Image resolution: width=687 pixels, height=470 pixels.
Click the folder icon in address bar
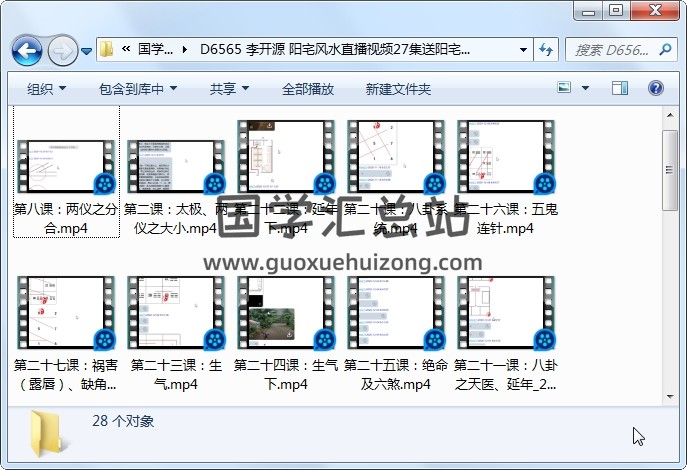click(106, 49)
